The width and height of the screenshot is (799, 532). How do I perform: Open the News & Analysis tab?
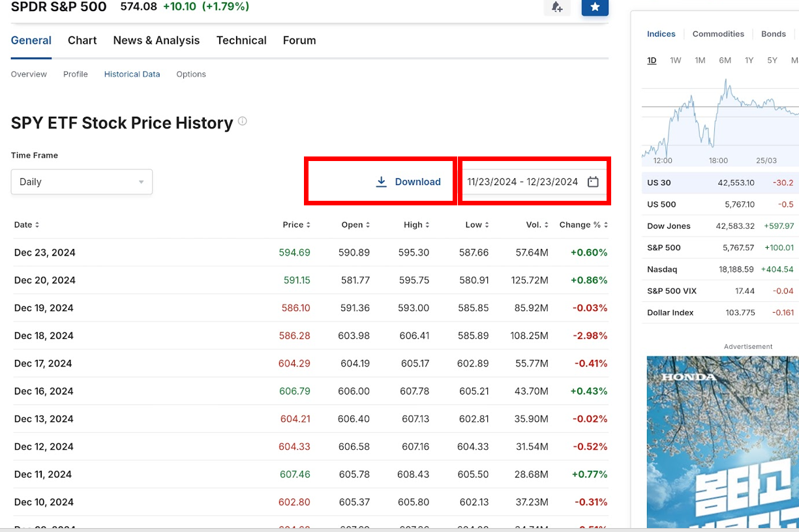(157, 40)
